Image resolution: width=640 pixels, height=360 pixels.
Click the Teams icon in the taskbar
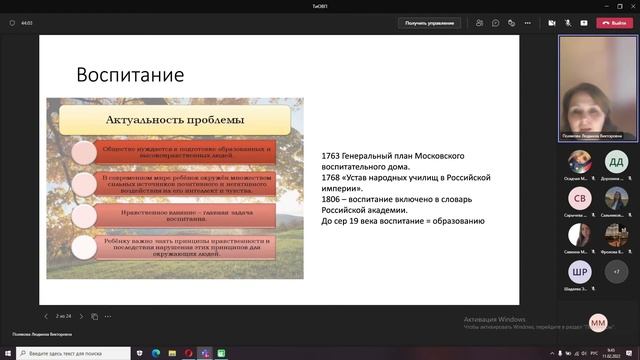point(205,353)
